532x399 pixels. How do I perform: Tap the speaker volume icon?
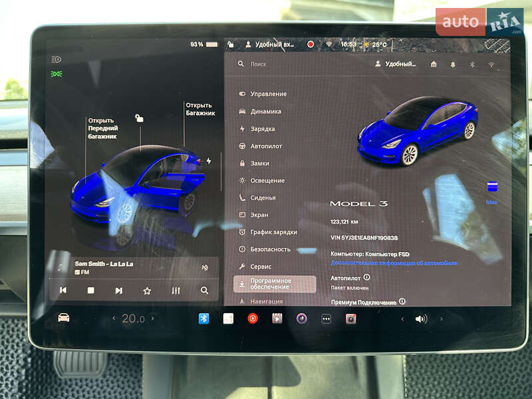tap(421, 319)
